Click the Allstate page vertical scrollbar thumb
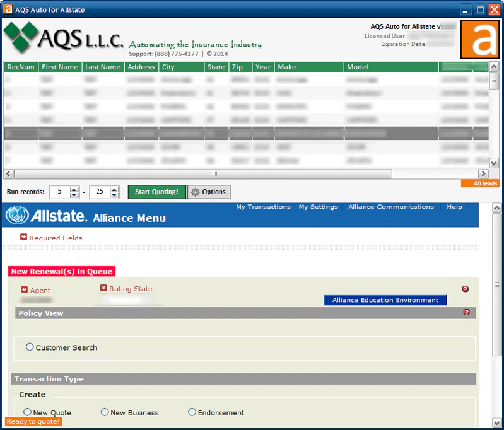This screenshot has width=504, height=430. click(496, 284)
